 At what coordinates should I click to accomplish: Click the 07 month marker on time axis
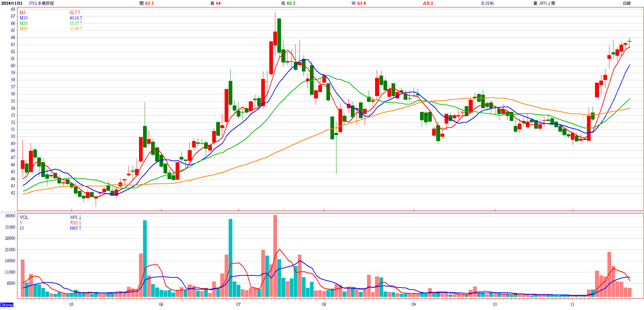pyautogui.click(x=238, y=304)
